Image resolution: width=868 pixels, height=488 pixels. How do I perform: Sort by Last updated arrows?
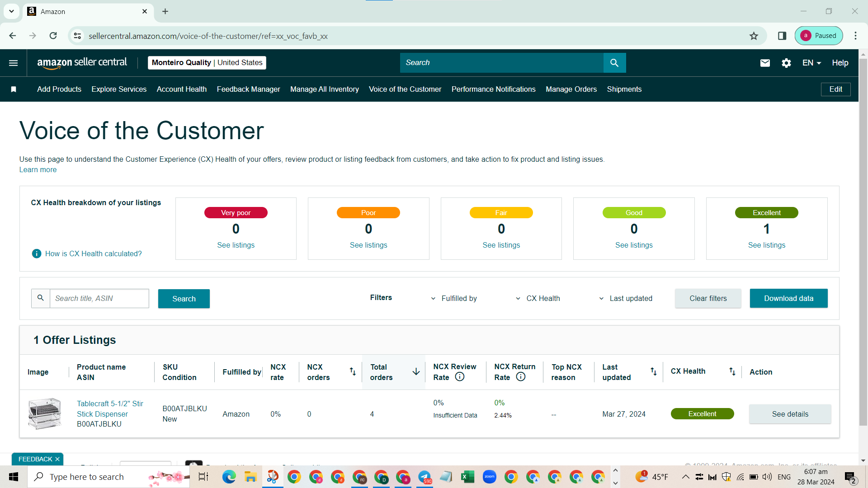[654, 371]
